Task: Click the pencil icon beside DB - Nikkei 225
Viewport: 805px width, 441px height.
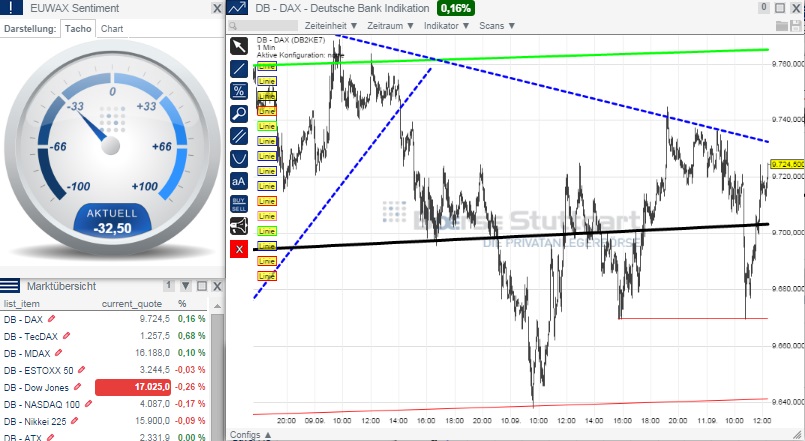Action: click(x=74, y=421)
